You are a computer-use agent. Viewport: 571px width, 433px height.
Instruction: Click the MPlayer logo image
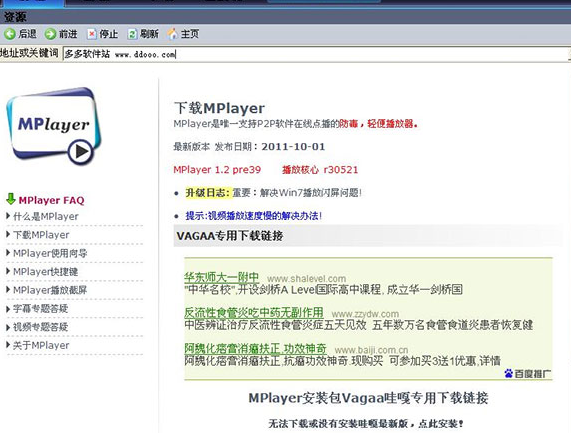54,126
